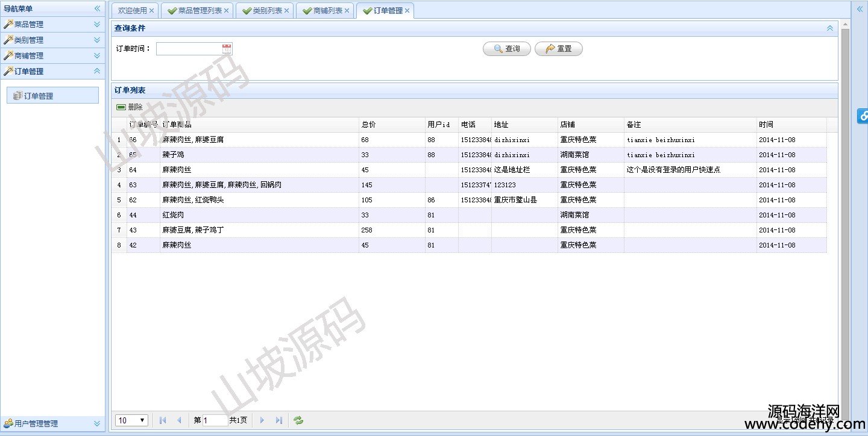Image resolution: width=868 pixels, height=436 pixels.
Task: Select order row with 辣子鸡
Action: click(x=469, y=155)
